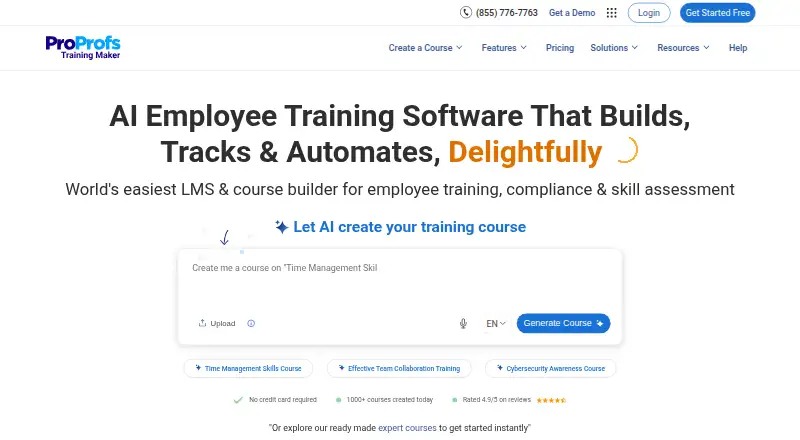This screenshot has height=440, width=800.
Task: Open the EN language selector
Action: coord(495,323)
